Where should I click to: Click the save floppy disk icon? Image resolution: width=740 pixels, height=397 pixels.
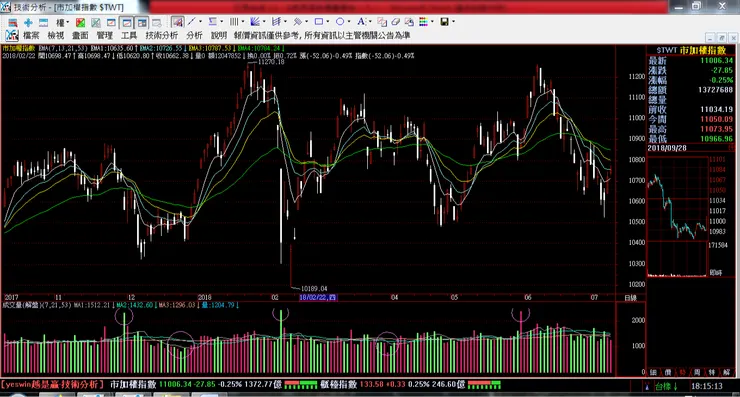(x=445, y=22)
